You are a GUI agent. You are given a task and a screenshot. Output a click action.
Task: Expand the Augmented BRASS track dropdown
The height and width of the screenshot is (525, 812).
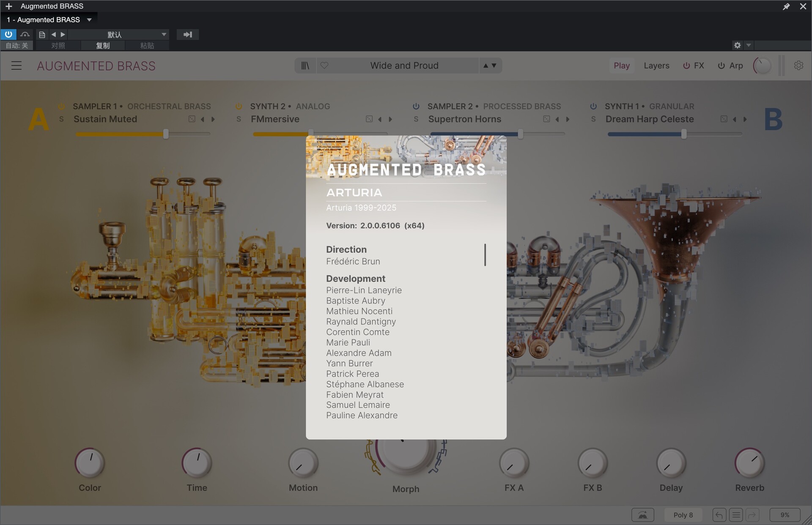tap(89, 20)
